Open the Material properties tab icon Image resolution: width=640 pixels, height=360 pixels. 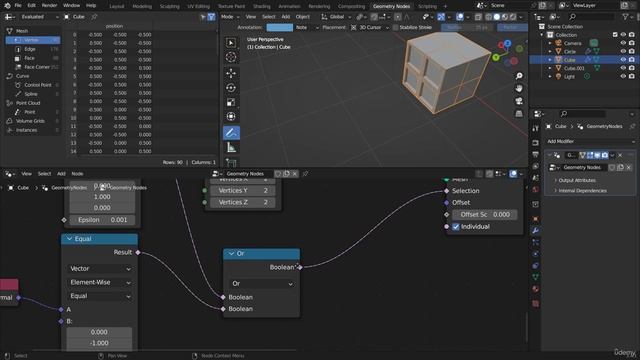(536, 289)
